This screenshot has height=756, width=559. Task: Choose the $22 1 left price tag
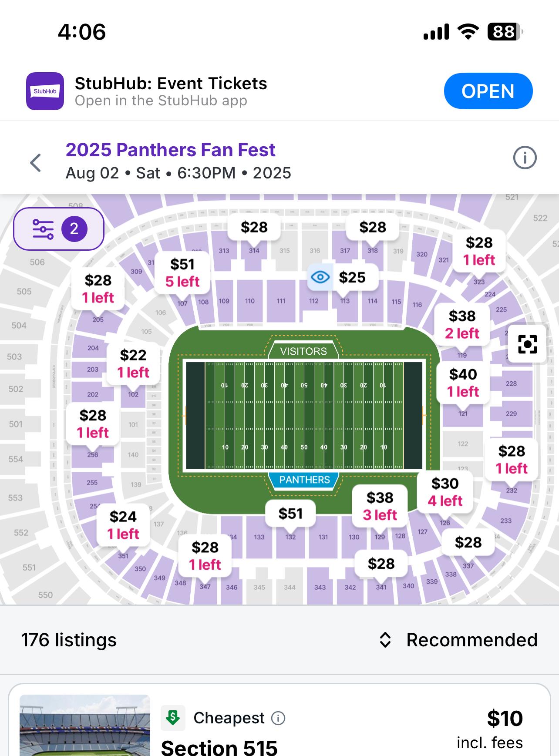click(133, 364)
